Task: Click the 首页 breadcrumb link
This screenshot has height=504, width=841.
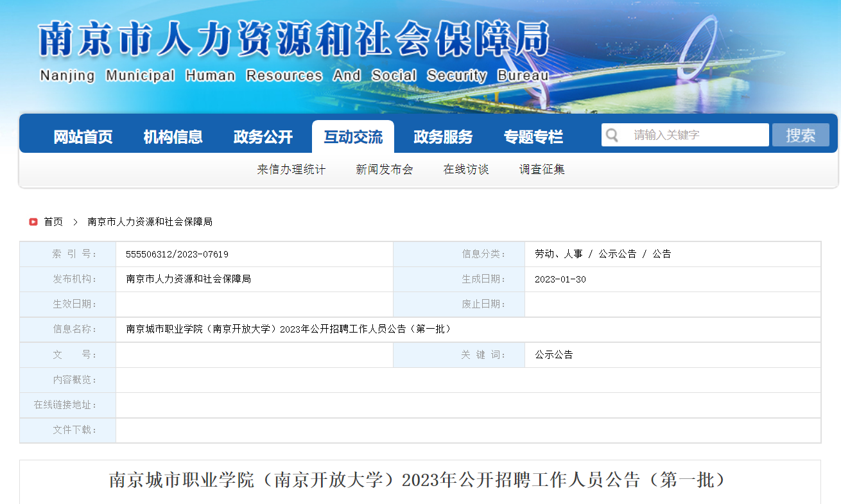Action: tap(53, 222)
